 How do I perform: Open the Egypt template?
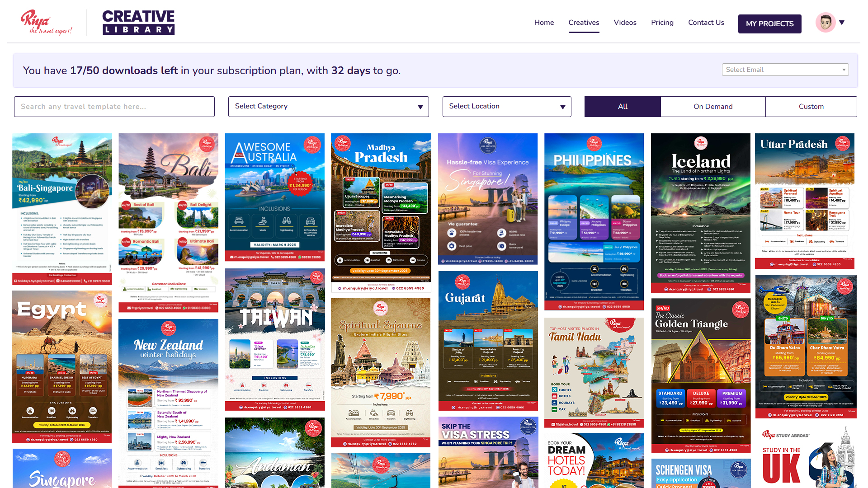pyautogui.click(x=62, y=367)
